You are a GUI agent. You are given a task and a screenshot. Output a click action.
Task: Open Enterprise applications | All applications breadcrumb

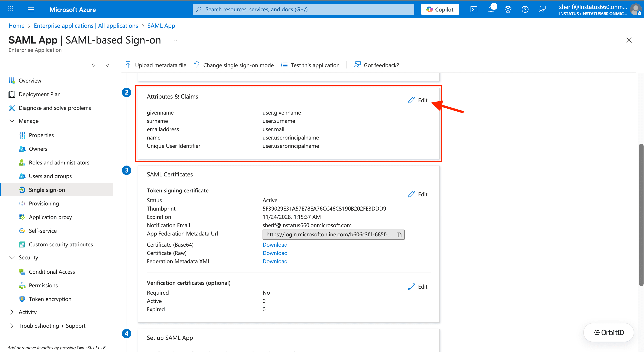tap(86, 26)
